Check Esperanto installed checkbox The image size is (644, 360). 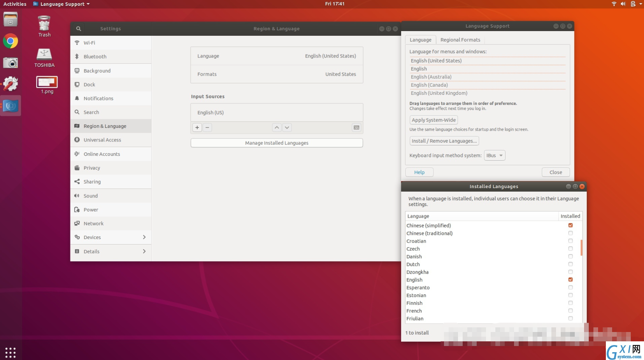click(570, 288)
